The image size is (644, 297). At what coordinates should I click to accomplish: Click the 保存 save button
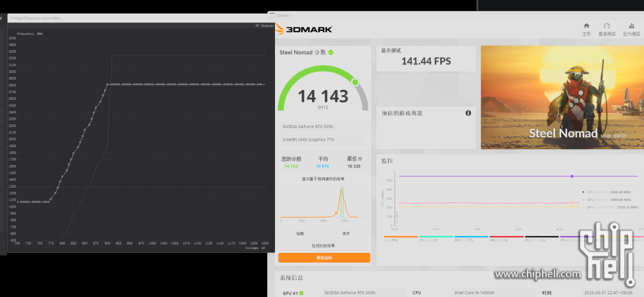point(346,233)
